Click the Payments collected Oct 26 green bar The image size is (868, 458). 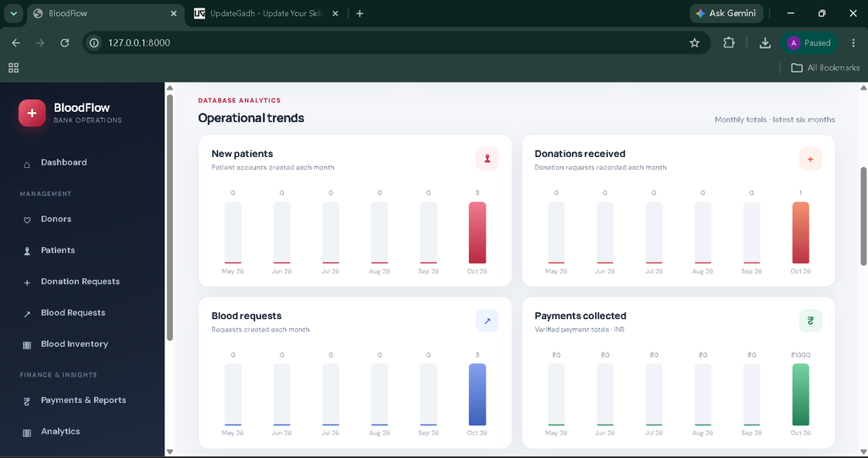(800, 394)
